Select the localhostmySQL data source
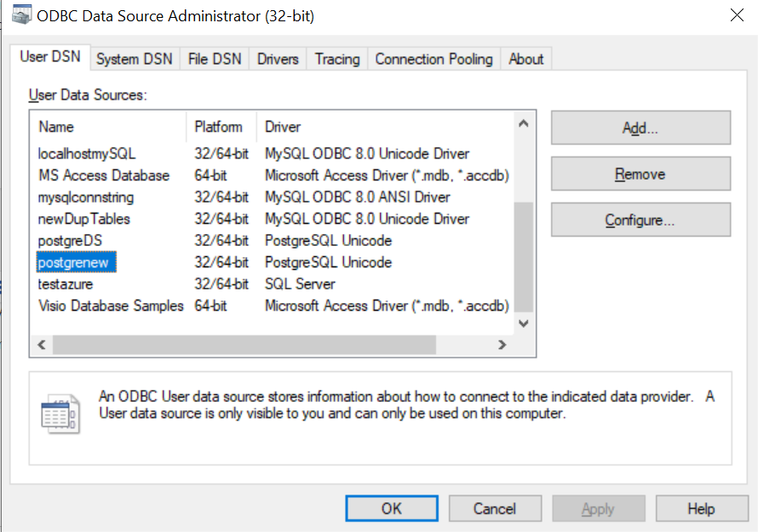 [87, 154]
